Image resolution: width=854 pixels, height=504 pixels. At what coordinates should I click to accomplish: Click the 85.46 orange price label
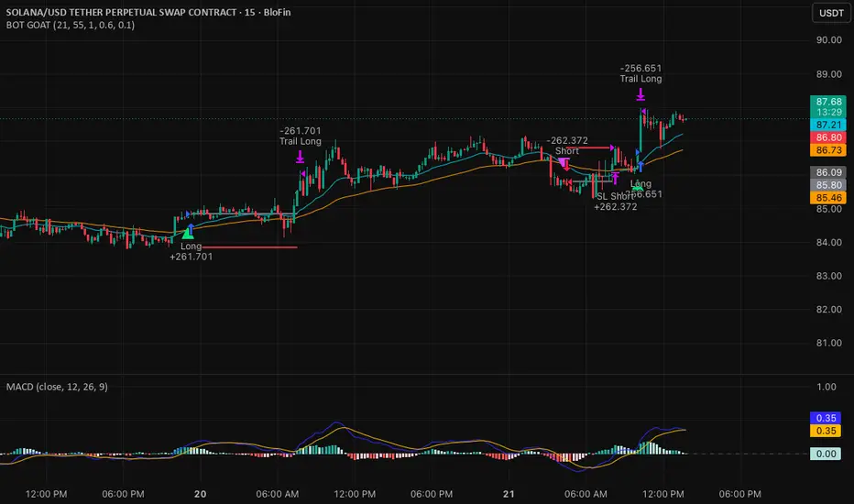(828, 197)
